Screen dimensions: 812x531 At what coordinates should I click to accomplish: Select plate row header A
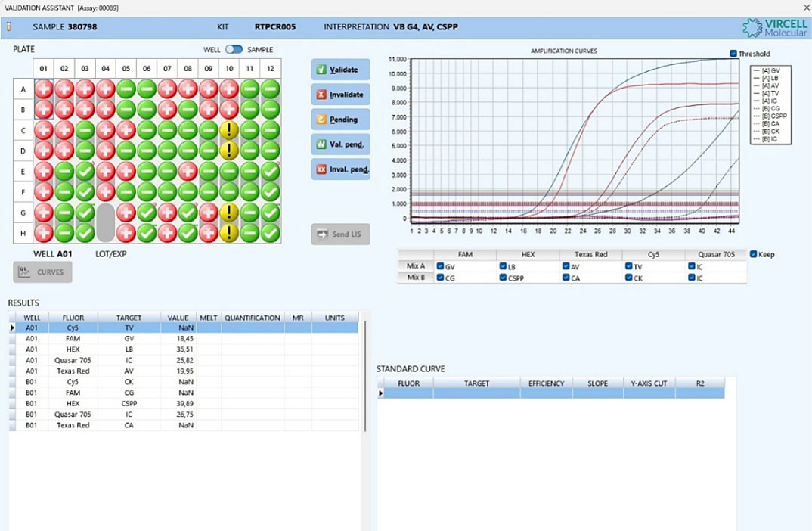click(23, 89)
